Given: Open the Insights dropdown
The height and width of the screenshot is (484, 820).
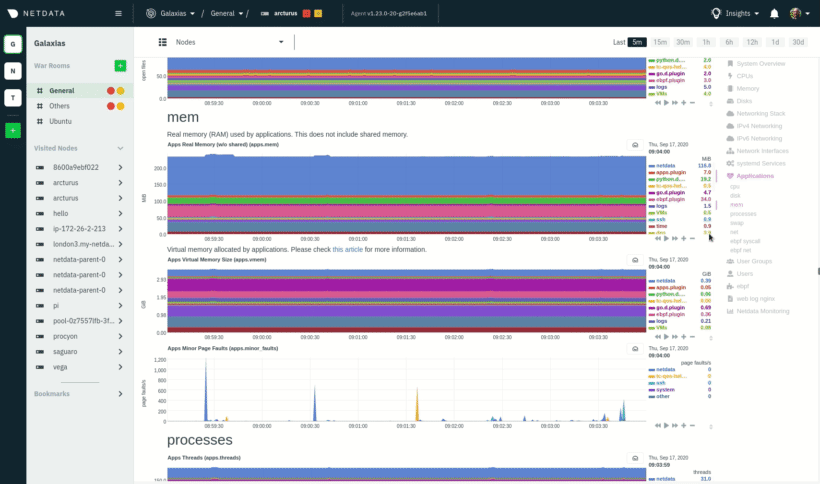Looking at the screenshot, I should coord(735,14).
